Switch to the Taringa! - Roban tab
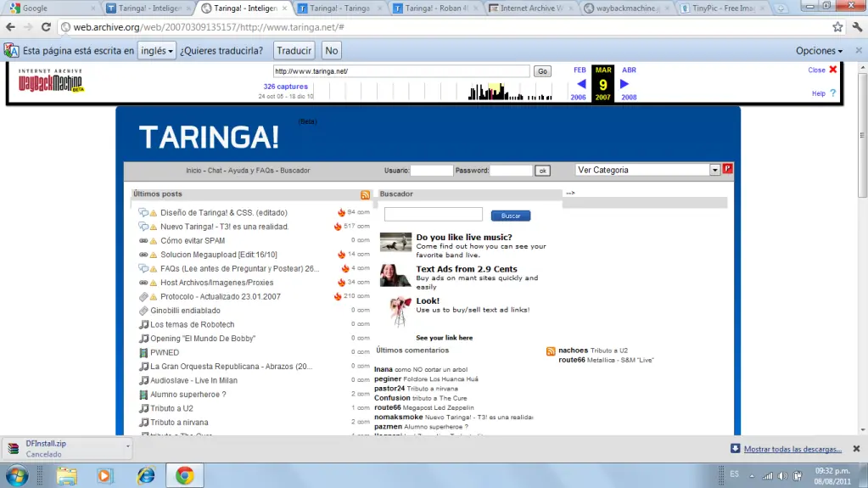868x488 pixels. pos(436,8)
